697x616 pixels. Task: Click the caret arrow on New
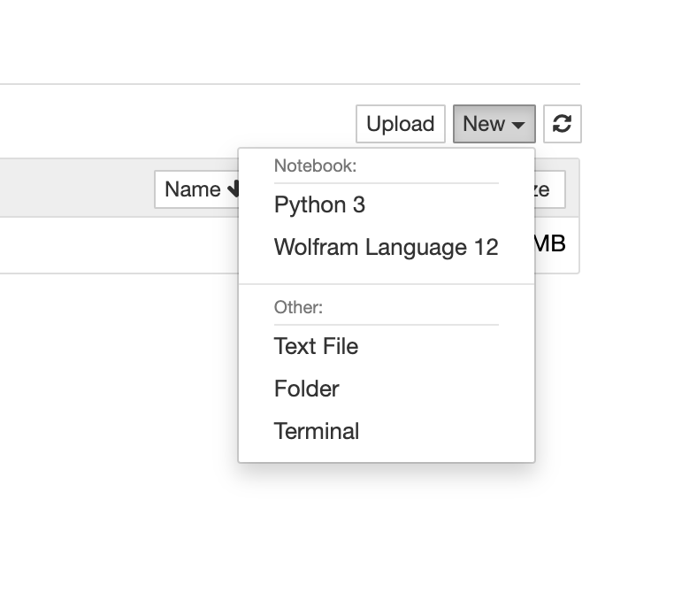[518, 125]
